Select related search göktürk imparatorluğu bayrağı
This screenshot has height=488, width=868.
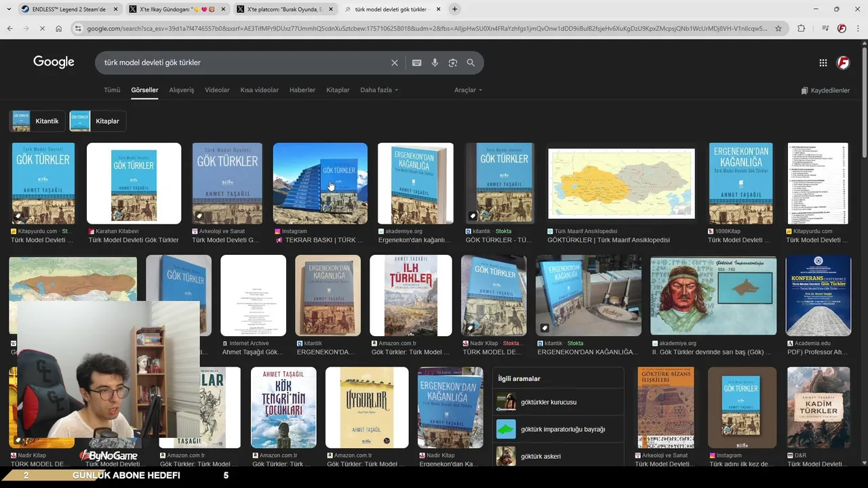point(558,429)
